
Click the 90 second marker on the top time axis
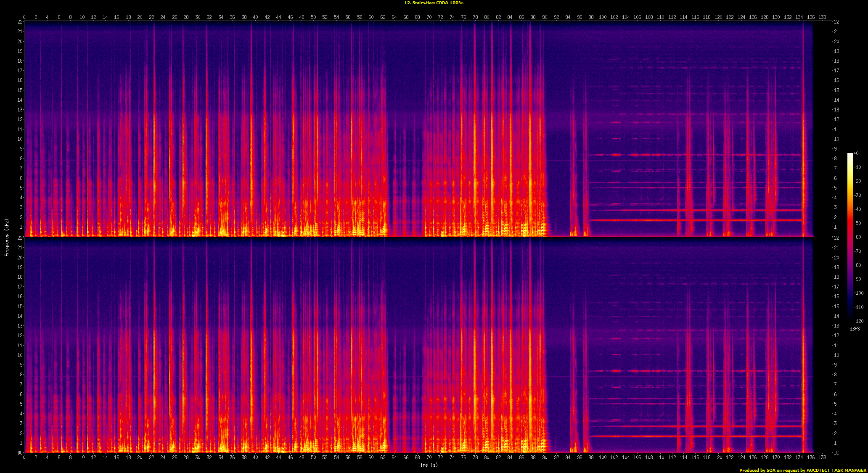point(545,17)
